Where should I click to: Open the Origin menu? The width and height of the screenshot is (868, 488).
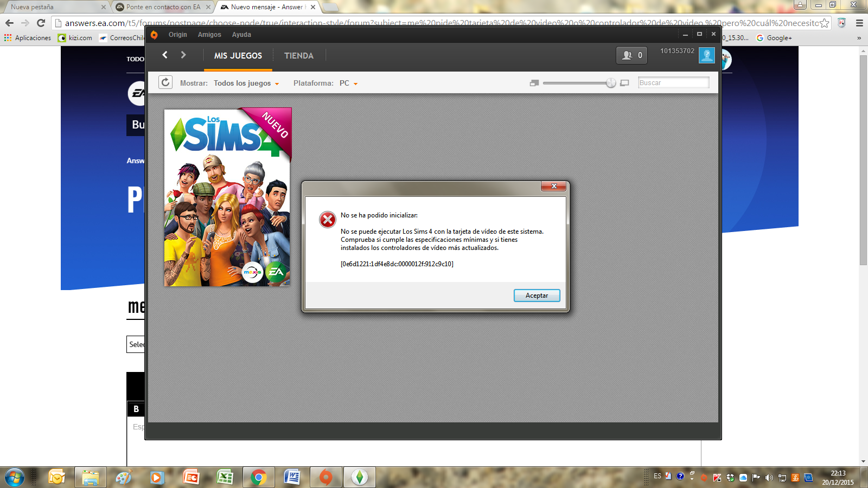pyautogui.click(x=177, y=34)
